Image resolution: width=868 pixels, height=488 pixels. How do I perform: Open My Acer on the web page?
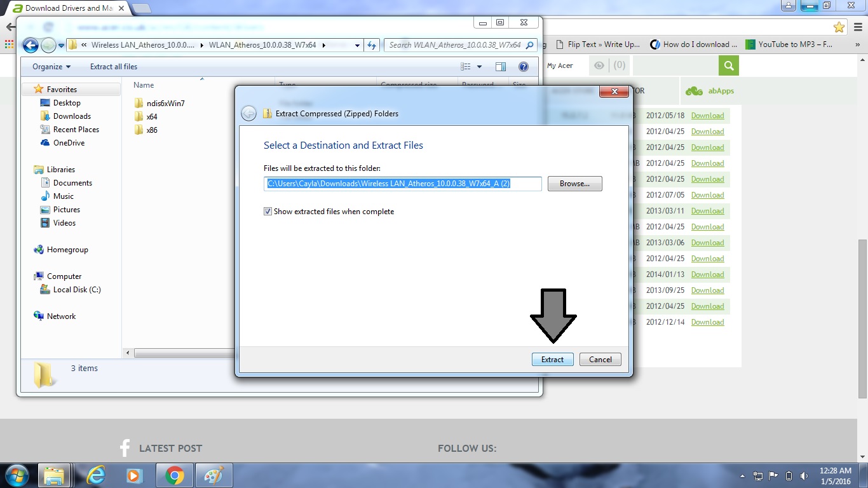(560, 65)
